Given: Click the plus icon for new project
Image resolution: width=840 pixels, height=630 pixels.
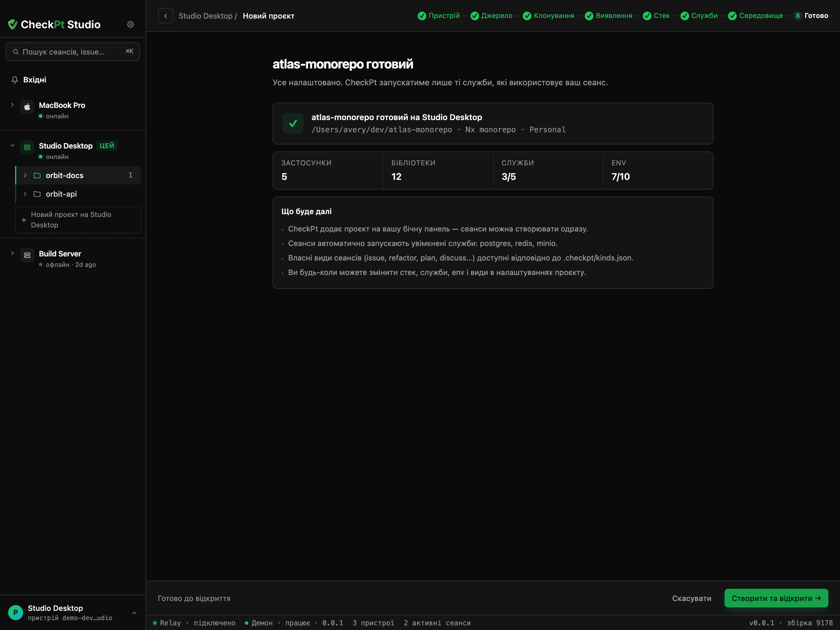Looking at the screenshot, I should [x=24, y=220].
